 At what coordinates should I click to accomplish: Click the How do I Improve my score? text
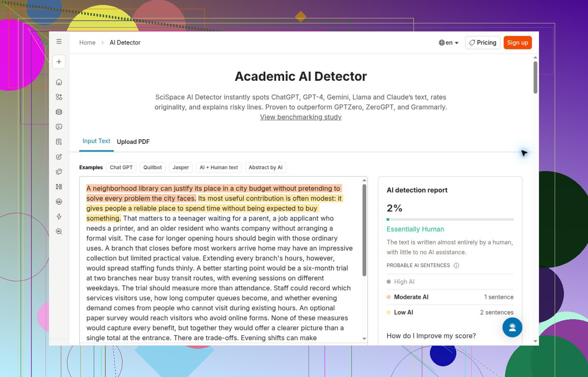click(431, 336)
